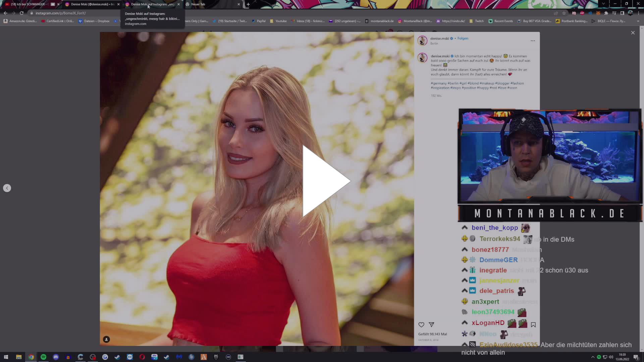Open the Chrome profile avatar icon
The height and width of the screenshot is (362, 644).
[x=631, y=13]
